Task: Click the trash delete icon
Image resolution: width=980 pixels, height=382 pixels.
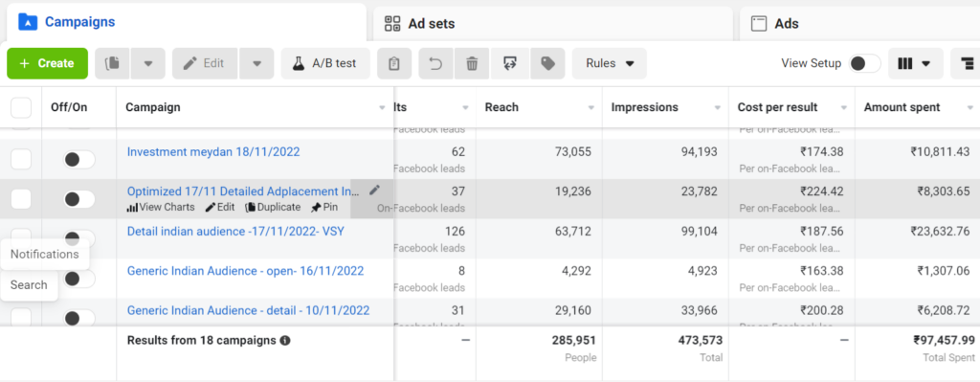Action: coord(472,64)
